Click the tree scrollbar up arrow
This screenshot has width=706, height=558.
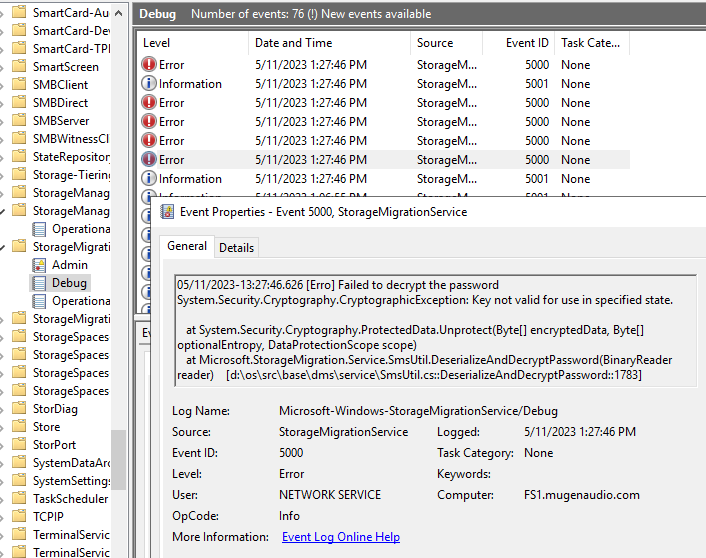[x=118, y=13]
